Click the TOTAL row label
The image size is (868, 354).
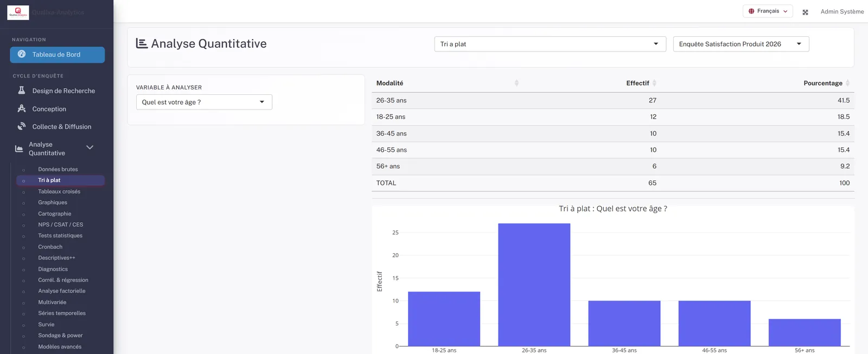(386, 183)
